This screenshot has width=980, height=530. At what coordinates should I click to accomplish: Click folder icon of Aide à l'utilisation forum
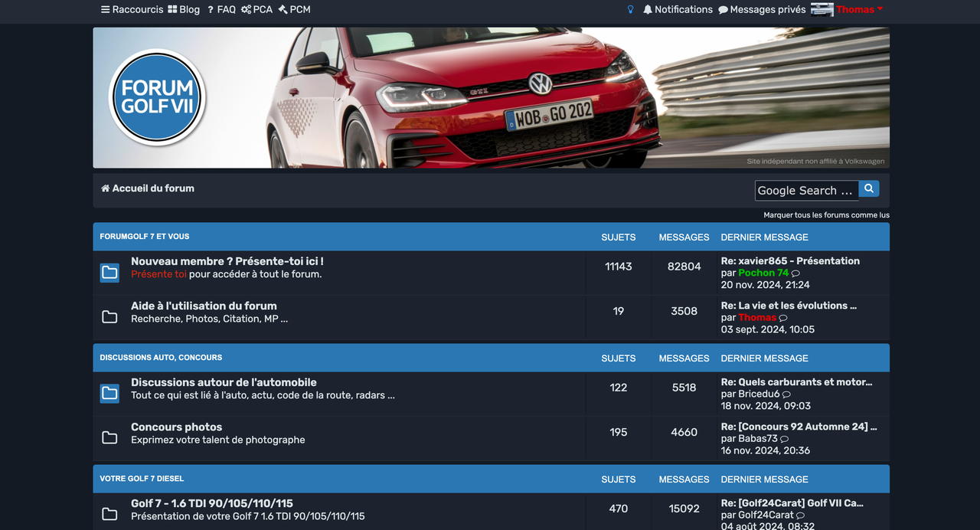point(109,317)
